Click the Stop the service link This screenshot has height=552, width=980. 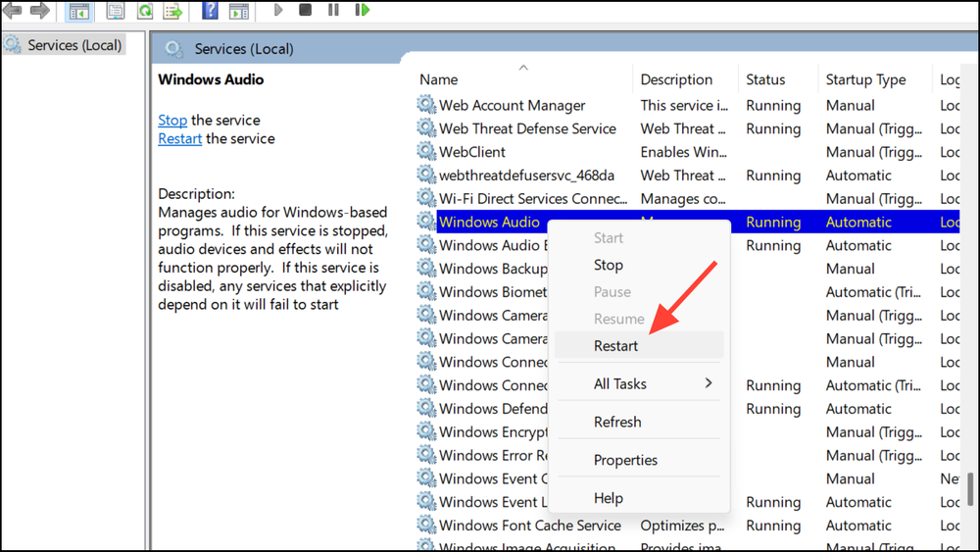[x=172, y=120]
